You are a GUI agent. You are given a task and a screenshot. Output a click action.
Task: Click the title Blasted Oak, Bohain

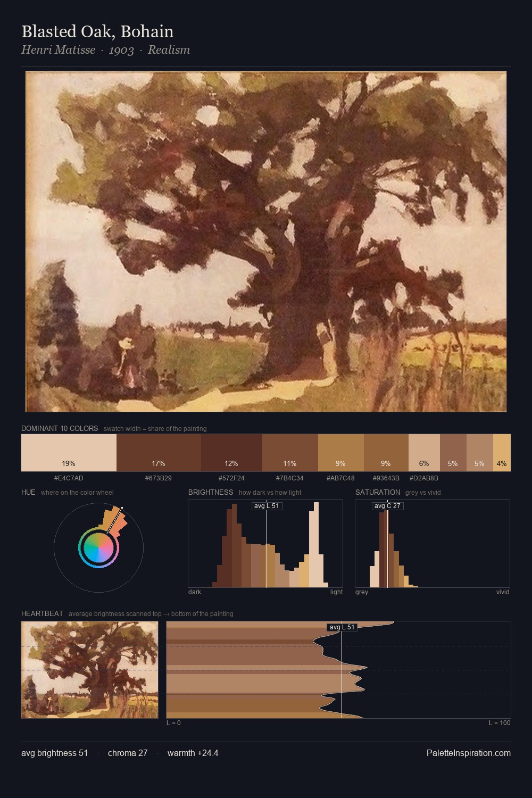coord(97,31)
